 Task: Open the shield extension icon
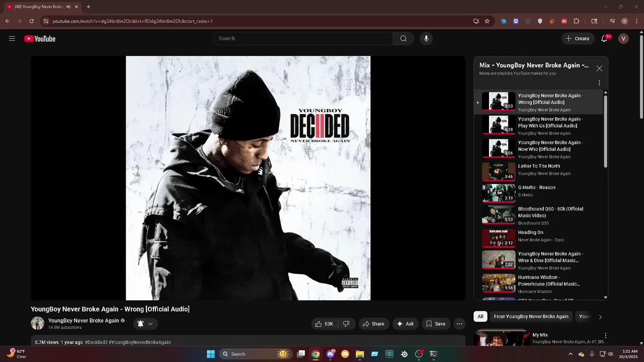tap(540, 21)
